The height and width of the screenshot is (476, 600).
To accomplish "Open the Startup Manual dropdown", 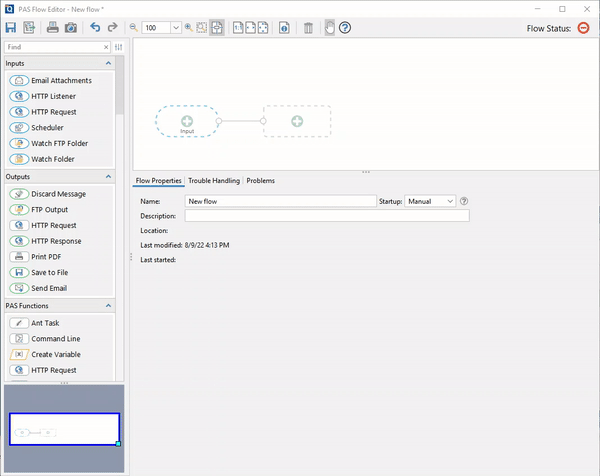I will pos(430,201).
